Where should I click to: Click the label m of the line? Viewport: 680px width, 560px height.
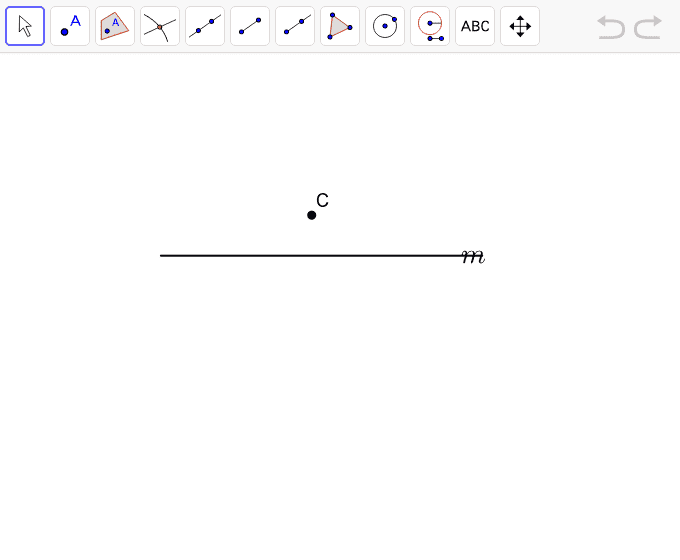tap(473, 257)
